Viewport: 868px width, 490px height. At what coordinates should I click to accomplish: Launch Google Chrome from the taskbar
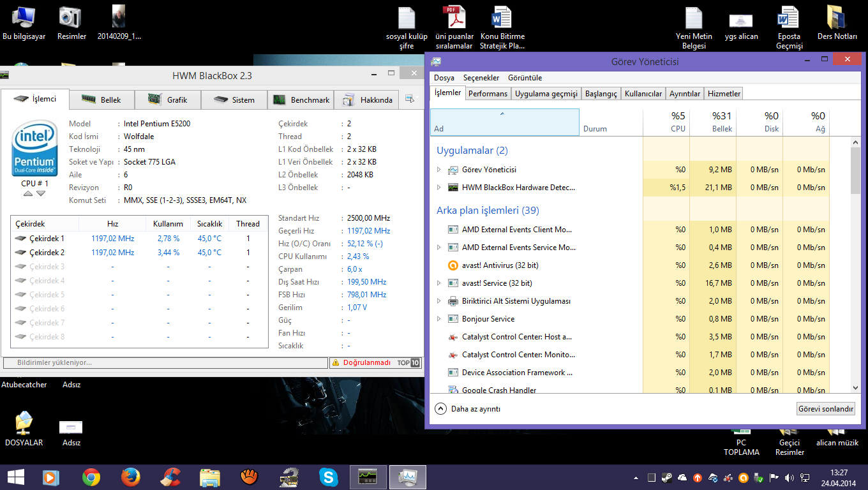tap(91, 477)
